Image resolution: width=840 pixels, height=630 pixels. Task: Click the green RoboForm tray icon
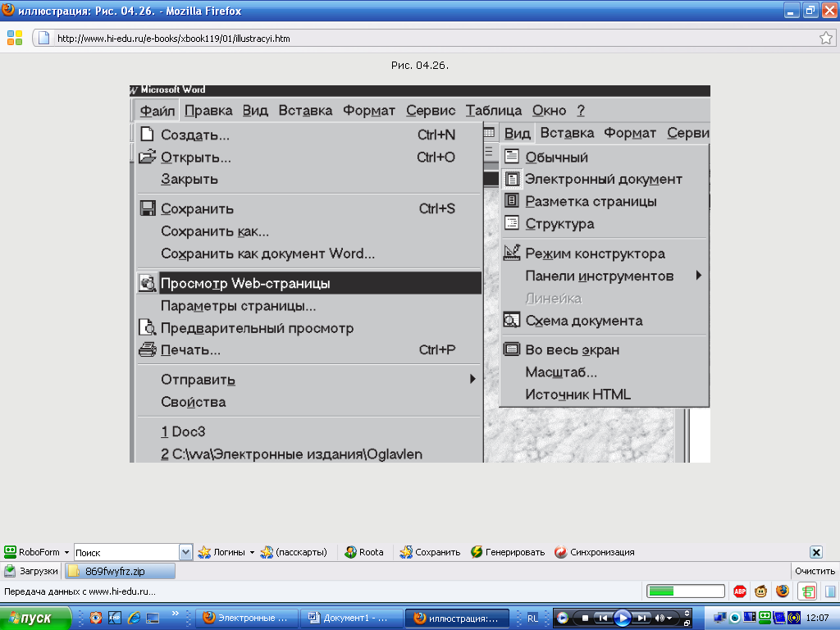pos(765,619)
